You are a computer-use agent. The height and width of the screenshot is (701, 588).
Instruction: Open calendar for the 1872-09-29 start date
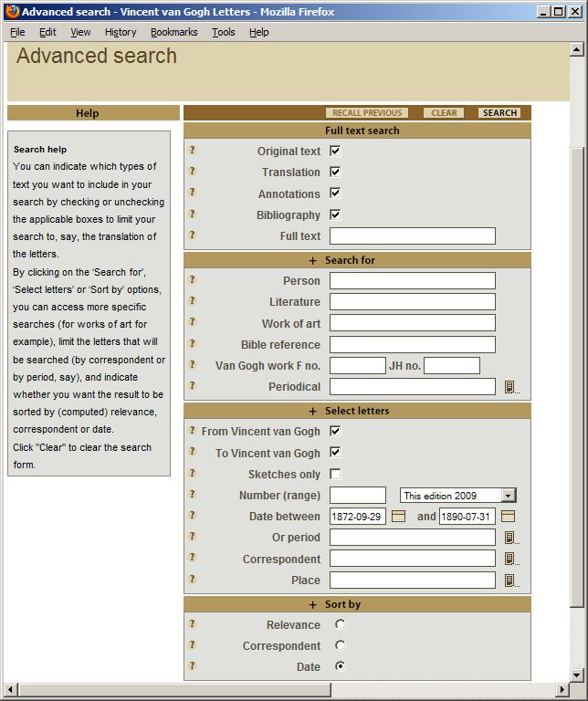pyautogui.click(x=398, y=517)
